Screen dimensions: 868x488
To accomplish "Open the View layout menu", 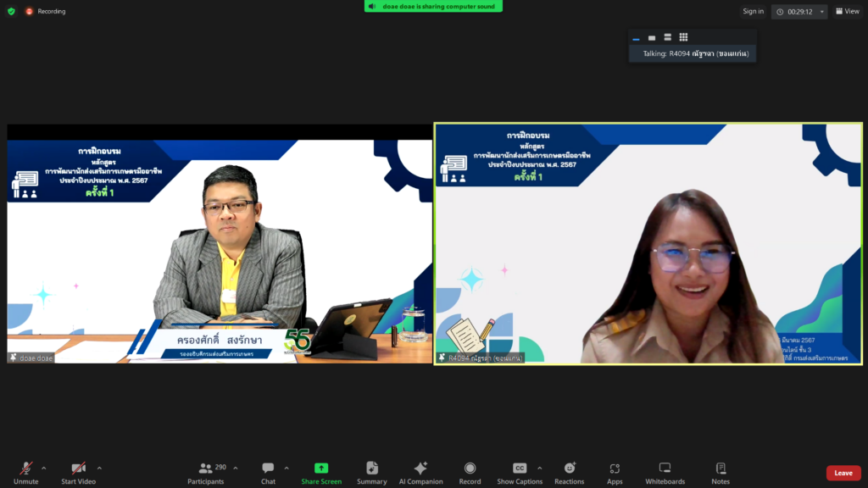I will click(x=847, y=11).
